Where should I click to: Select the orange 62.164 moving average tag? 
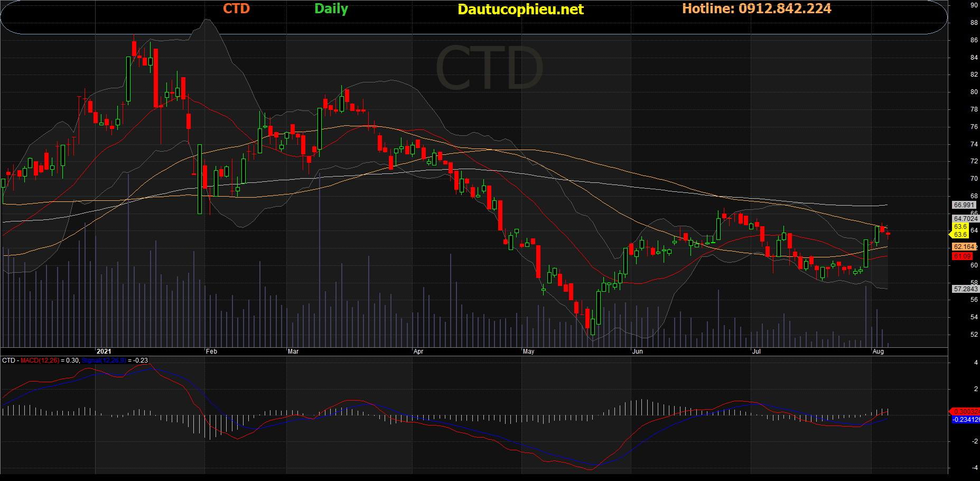[964, 247]
